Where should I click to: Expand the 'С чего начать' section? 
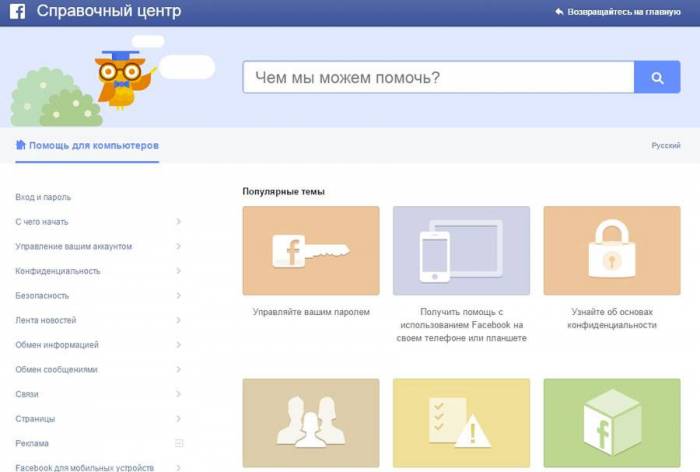click(x=178, y=222)
